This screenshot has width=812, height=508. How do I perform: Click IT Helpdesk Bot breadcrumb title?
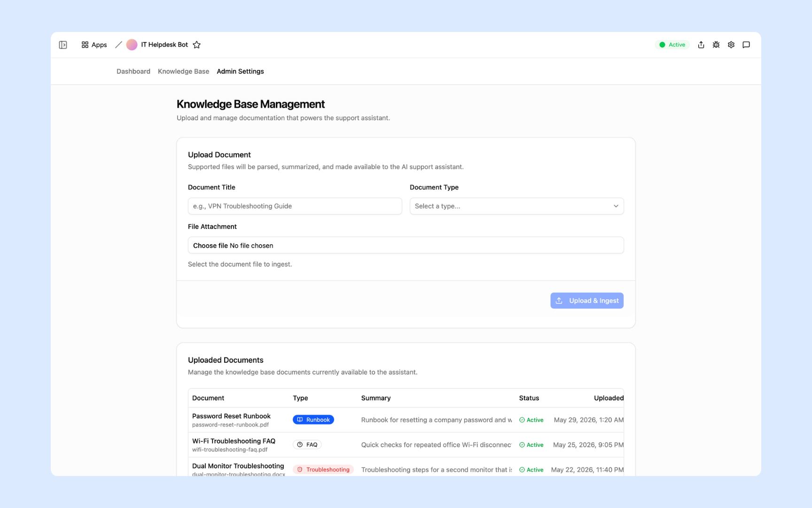pyautogui.click(x=164, y=45)
